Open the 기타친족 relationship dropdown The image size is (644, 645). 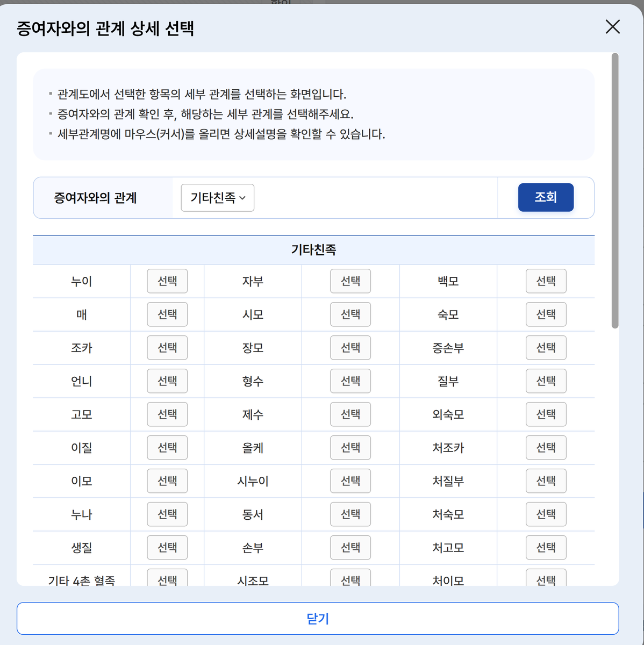tap(218, 198)
